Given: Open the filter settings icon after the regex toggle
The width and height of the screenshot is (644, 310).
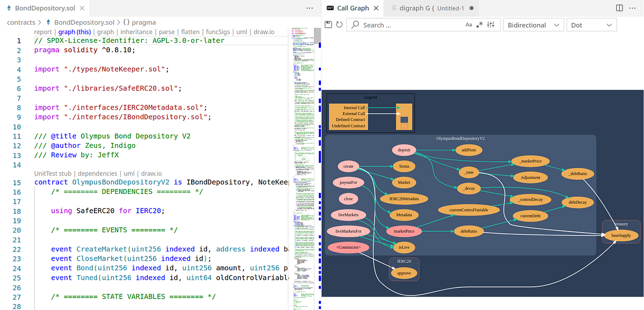Looking at the screenshot, I should click(490, 25).
